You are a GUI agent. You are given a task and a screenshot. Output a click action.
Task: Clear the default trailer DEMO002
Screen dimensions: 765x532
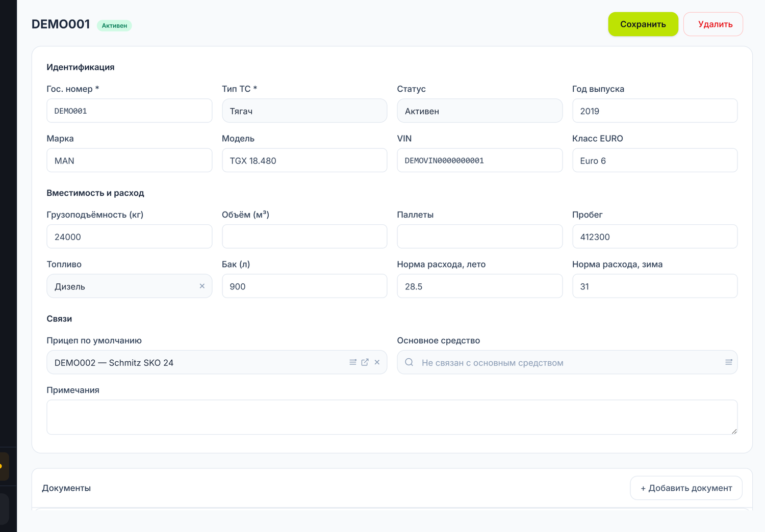[377, 362]
